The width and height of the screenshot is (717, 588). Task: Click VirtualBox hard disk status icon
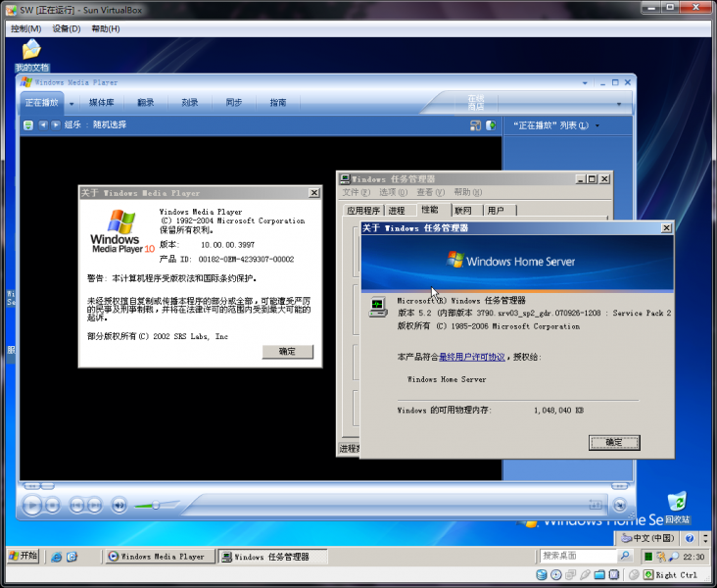coord(541,575)
